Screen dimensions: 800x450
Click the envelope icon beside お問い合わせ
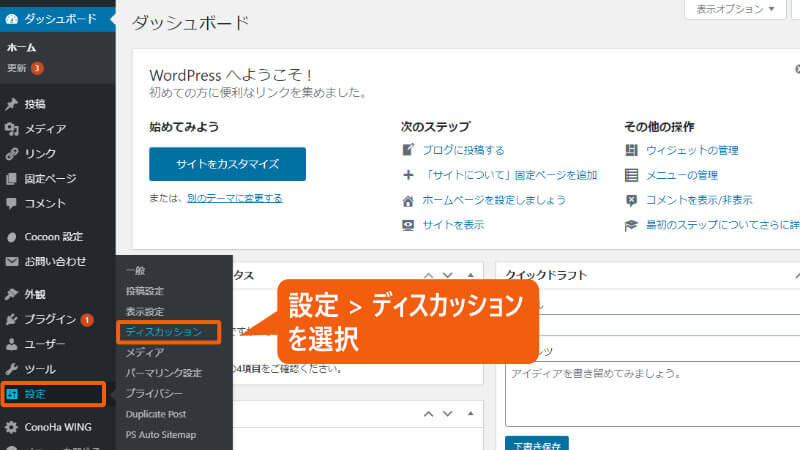12,261
